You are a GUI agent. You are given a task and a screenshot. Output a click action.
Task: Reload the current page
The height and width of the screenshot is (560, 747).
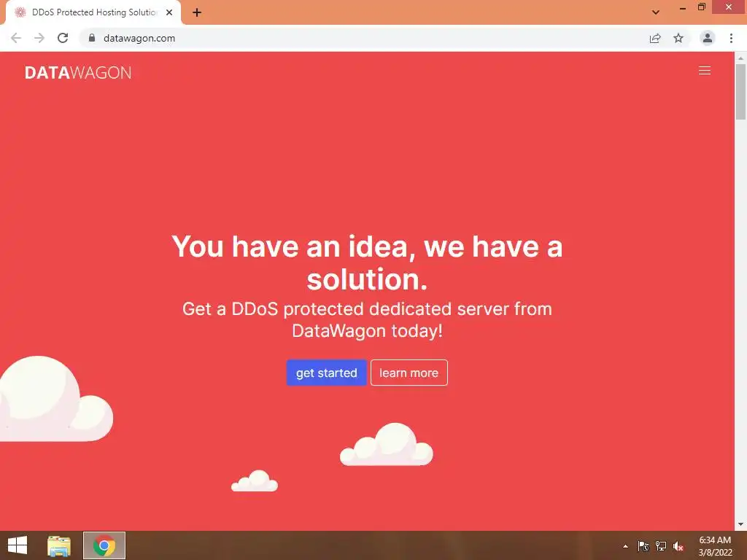tap(63, 38)
